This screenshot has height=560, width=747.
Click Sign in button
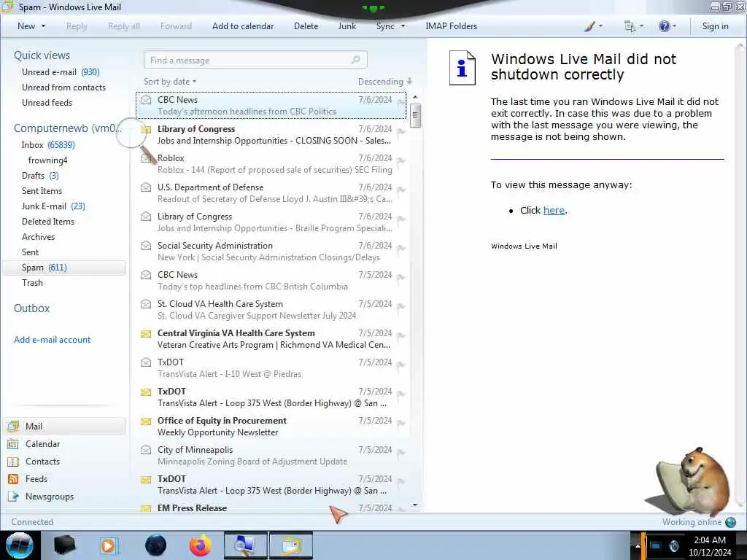(x=715, y=26)
